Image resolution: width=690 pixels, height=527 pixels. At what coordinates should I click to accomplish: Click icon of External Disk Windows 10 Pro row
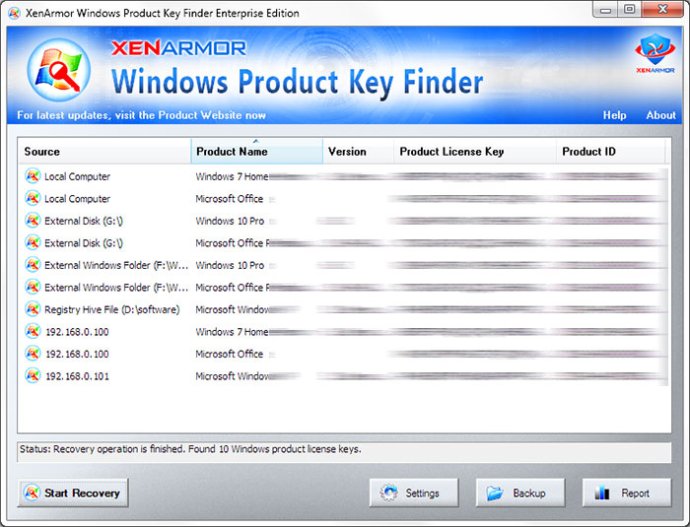coord(33,220)
